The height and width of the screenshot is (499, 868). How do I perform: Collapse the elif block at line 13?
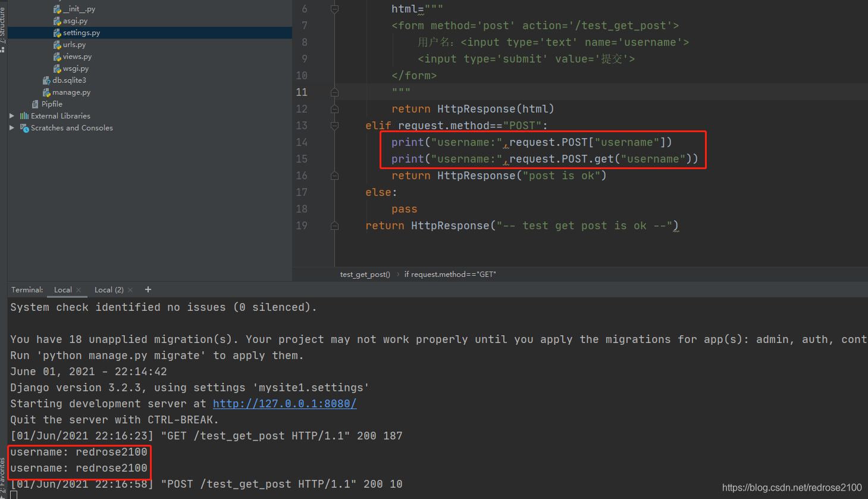tap(334, 126)
